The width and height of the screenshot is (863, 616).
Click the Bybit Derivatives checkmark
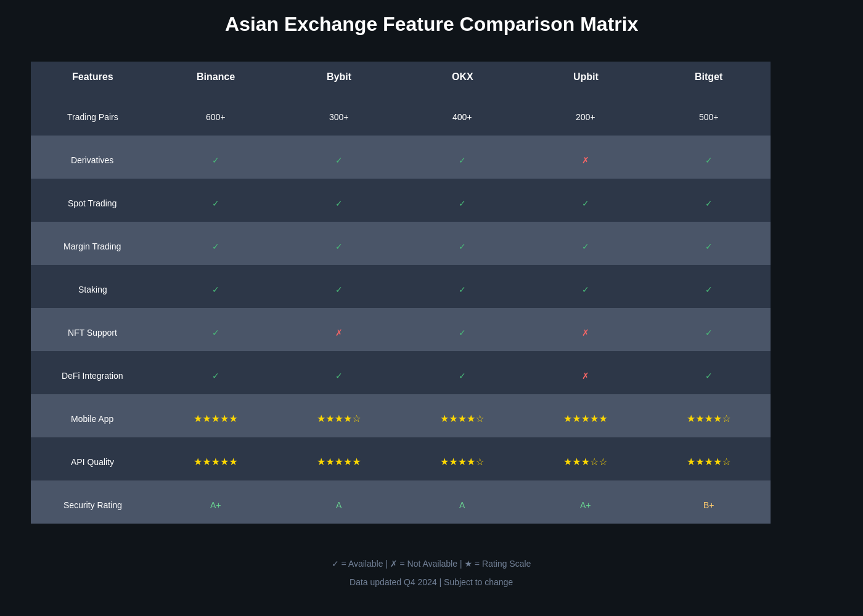click(339, 160)
